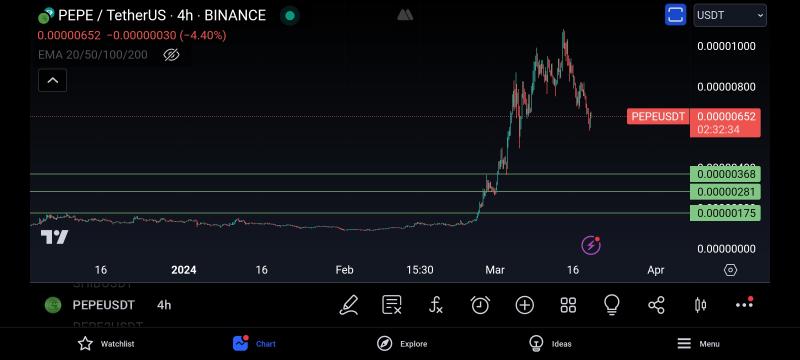Switch to the Explore tab
The image size is (800, 360).
[402, 344]
